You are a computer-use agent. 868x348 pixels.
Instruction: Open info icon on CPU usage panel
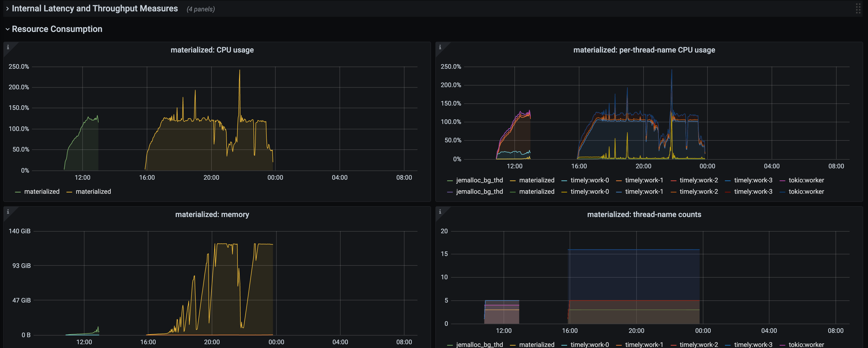pos(8,47)
